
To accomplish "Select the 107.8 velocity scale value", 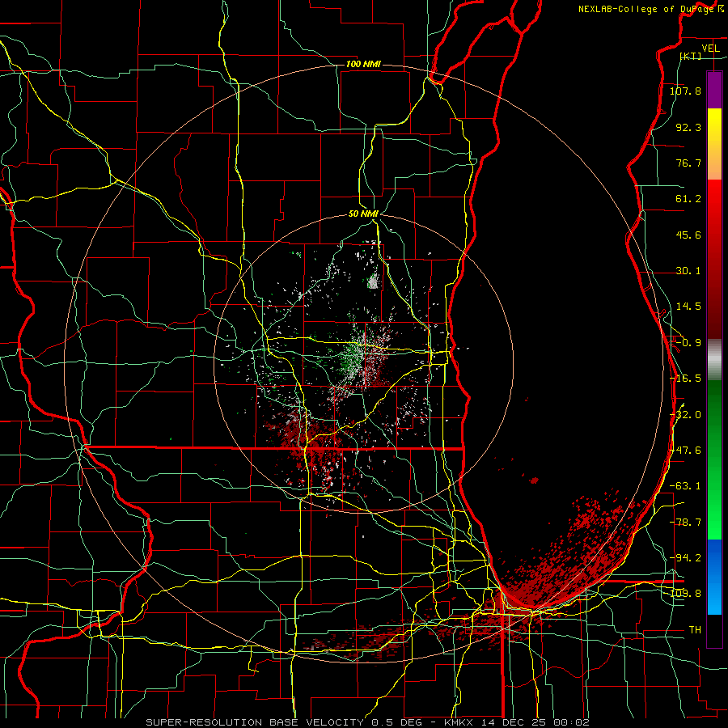I will pos(685,91).
